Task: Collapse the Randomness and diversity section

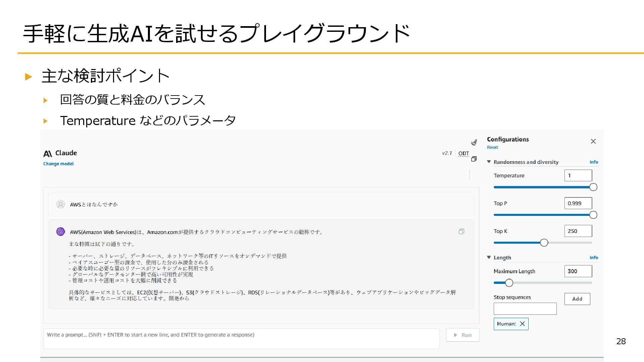Action: coord(489,162)
